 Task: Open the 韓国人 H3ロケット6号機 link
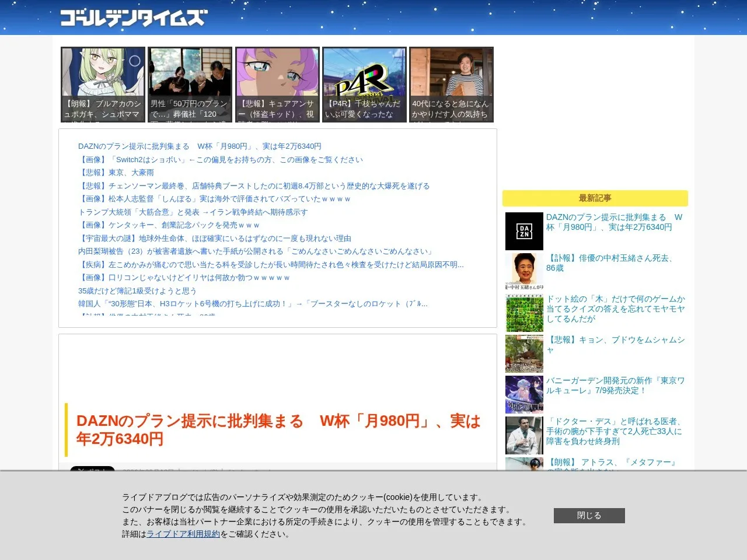click(x=253, y=304)
